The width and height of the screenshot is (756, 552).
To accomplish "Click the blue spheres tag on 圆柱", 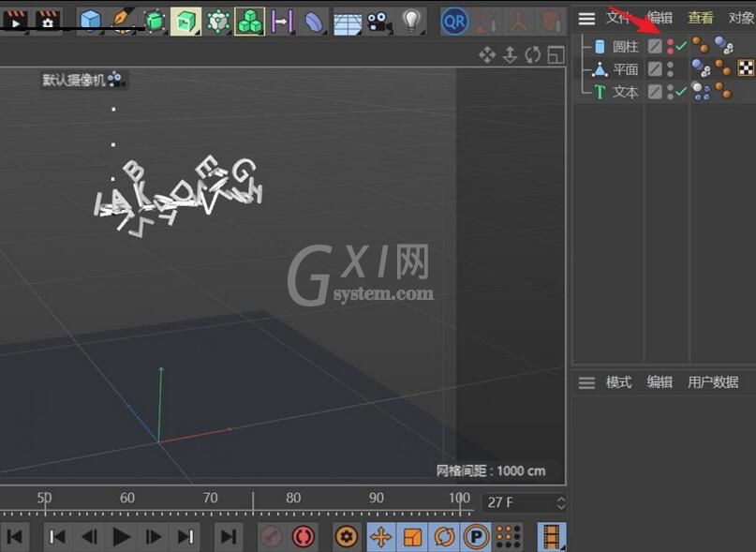I will click(724, 45).
